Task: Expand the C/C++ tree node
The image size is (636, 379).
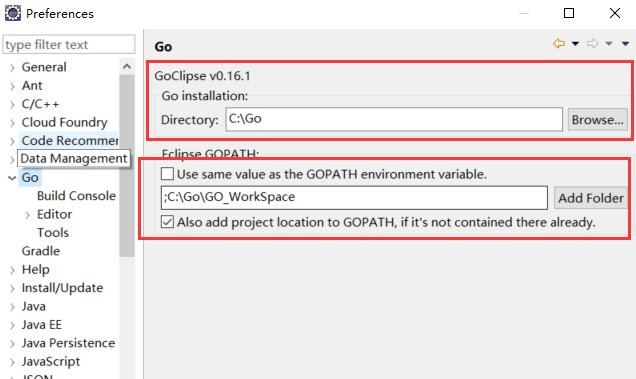Action: click(x=13, y=104)
